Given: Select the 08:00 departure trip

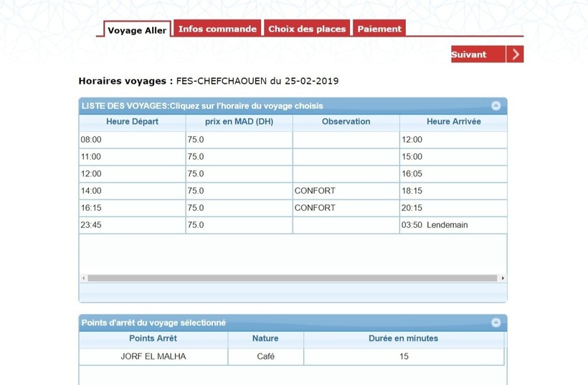Looking at the screenshot, I should [293, 140].
